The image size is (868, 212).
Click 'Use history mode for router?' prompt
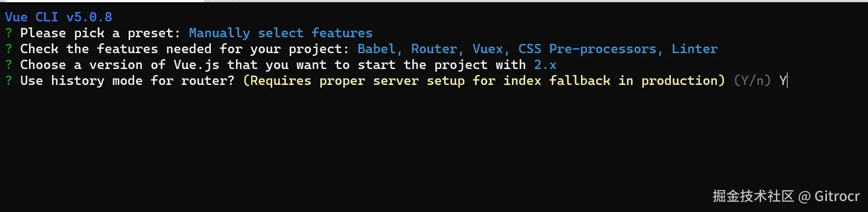(x=128, y=81)
